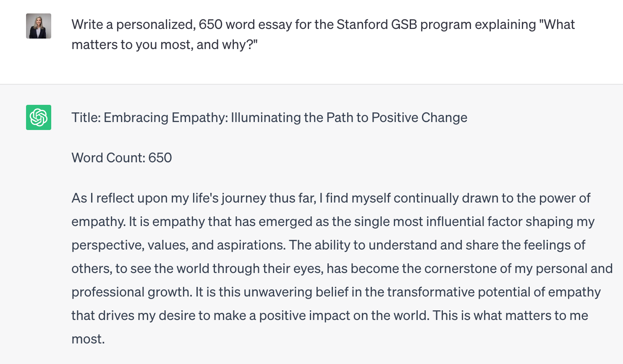Screen dimensions: 623x364
Task: Click the word "transformative" in the essay
Action: [430, 292]
